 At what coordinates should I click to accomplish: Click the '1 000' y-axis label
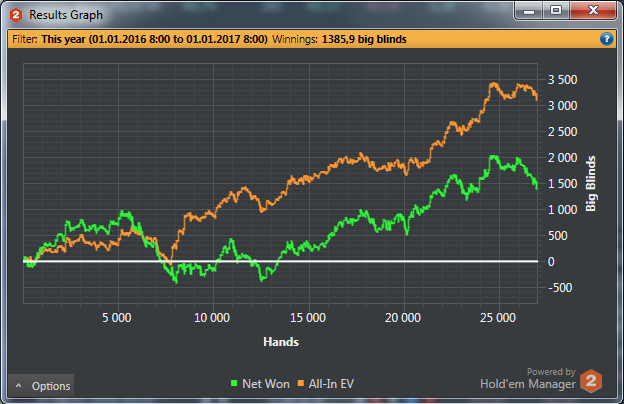(562, 210)
